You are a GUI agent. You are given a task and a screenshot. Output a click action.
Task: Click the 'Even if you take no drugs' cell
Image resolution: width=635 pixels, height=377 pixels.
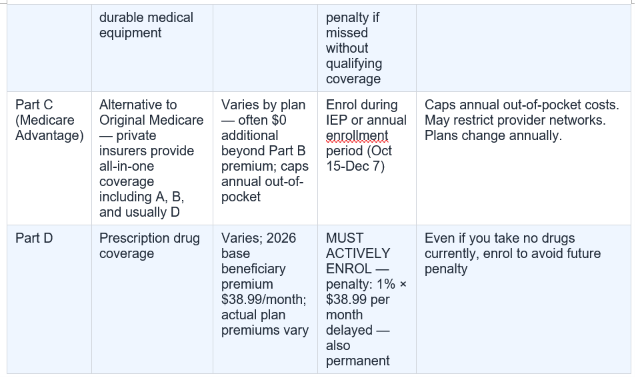[x=523, y=299]
